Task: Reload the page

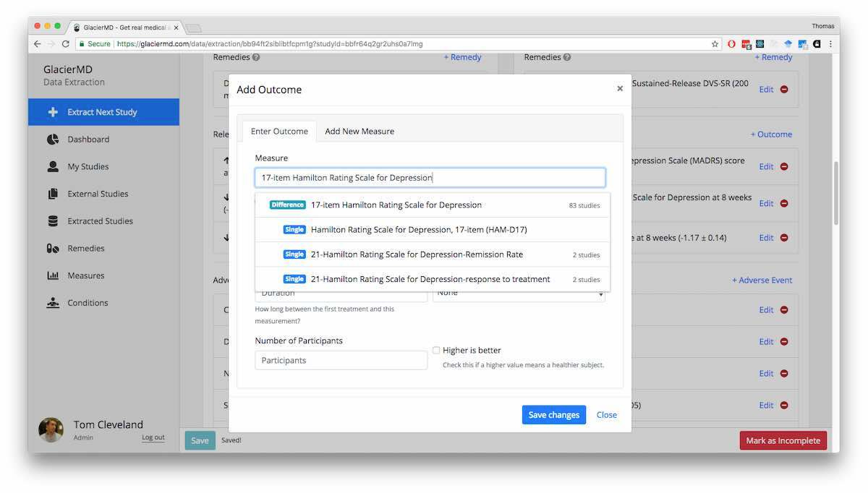Action: [x=66, y=44]
